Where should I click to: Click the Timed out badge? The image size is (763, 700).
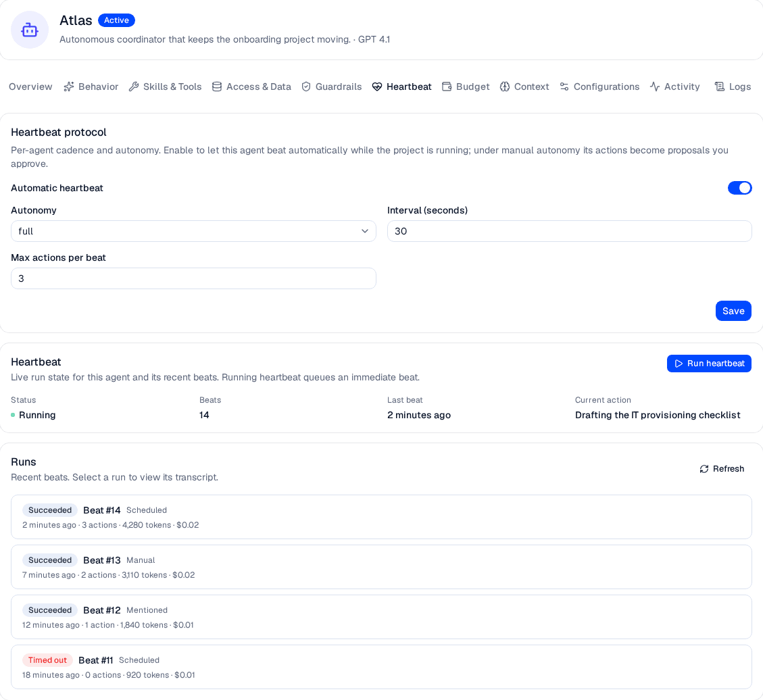tap(48, 660)
